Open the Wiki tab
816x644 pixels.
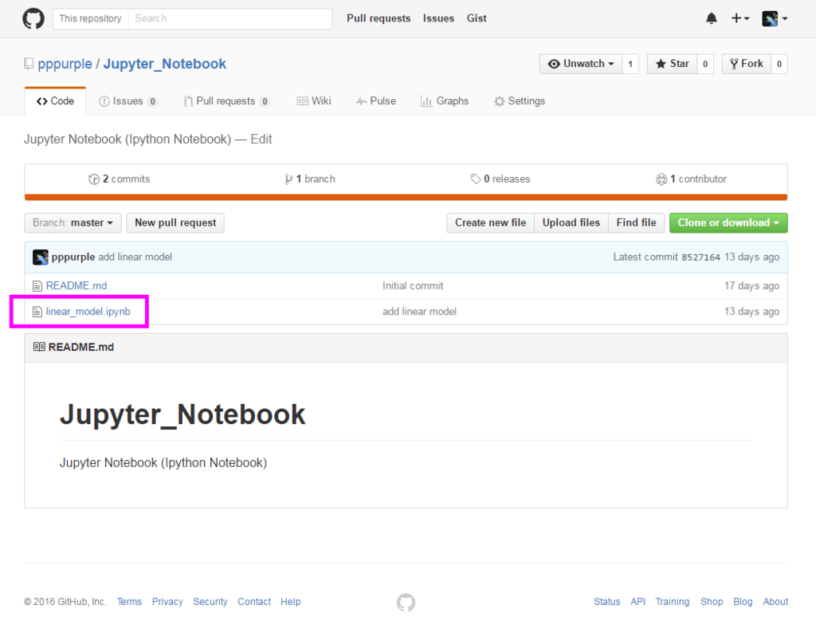point(314,100)
